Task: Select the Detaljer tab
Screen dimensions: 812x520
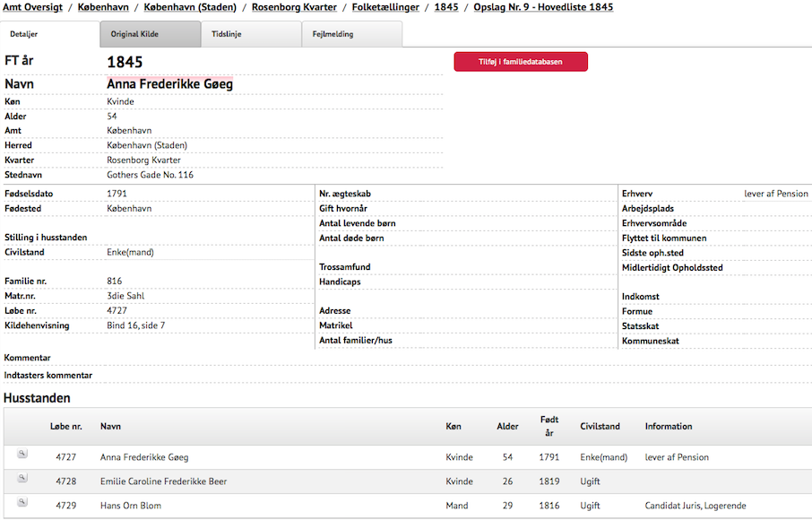Action: click(x=24, y=34)
